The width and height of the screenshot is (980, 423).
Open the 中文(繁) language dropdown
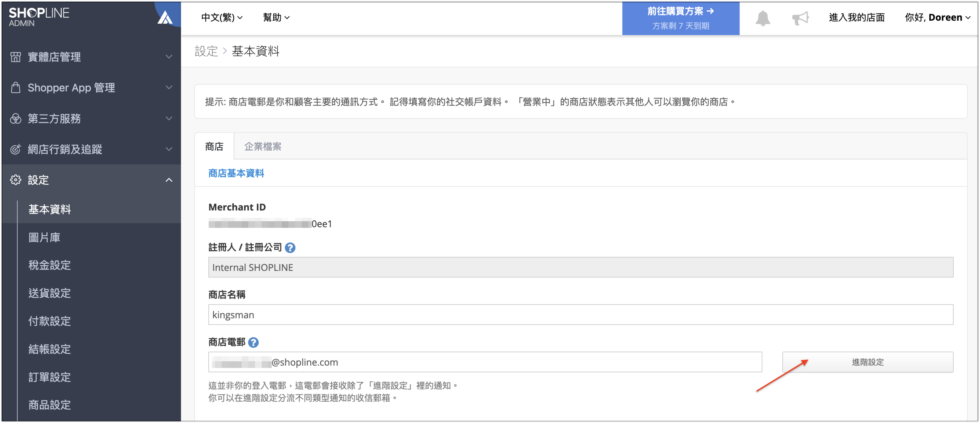pyautogui.click(x=222, y=18)
